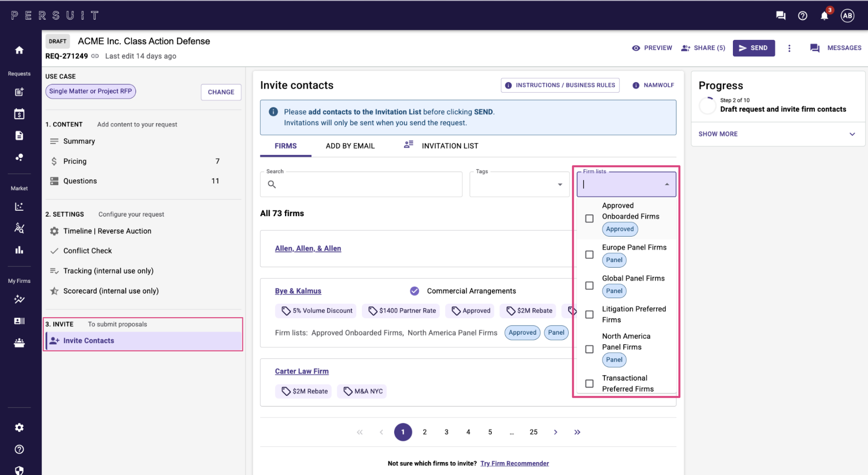
Task: Click into the firm Search field
Action: click(366, 185)
